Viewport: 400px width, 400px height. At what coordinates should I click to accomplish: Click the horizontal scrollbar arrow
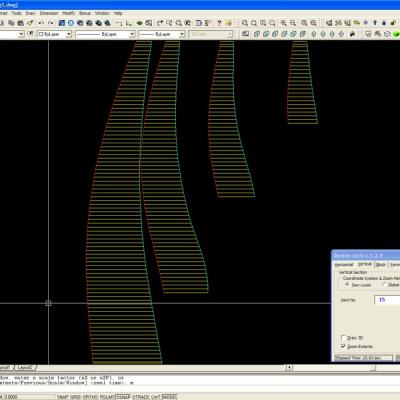point(289,367)
